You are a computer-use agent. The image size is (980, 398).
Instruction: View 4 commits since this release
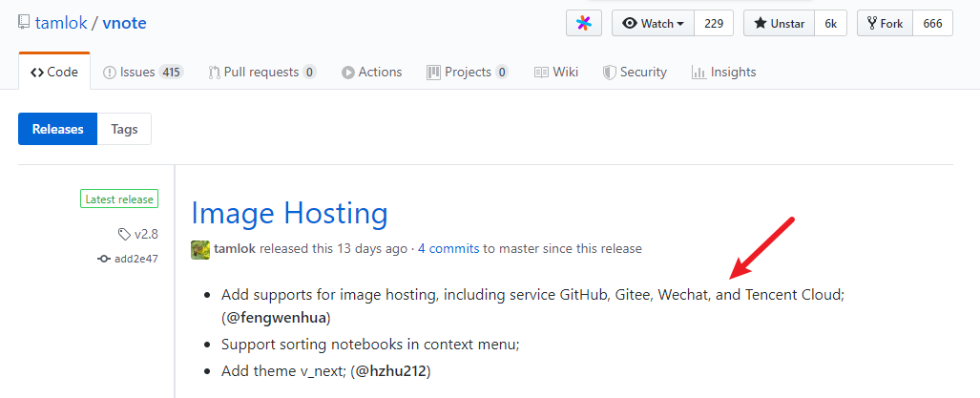tap(448, 249)
